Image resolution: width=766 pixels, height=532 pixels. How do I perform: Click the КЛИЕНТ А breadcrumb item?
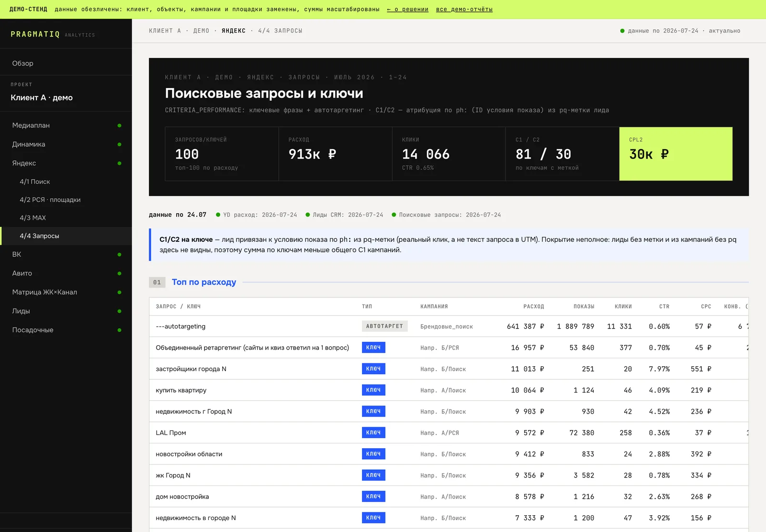pyautogui.click(x=165, y=31)
